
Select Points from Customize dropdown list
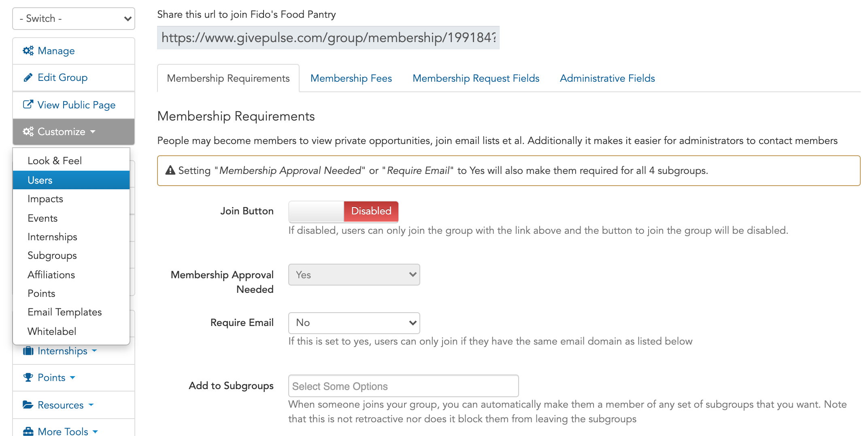pyautogui.click(x=71, y=294)
